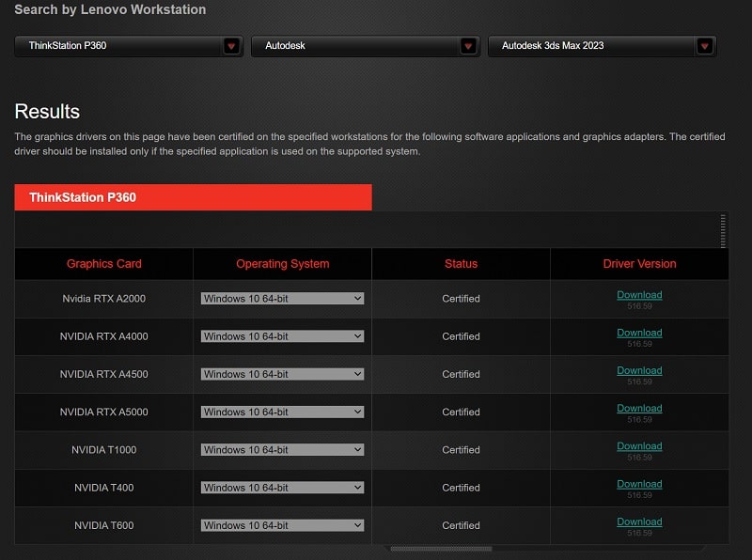Download driver for NVIDIA RTX A4500

(639, 370)
